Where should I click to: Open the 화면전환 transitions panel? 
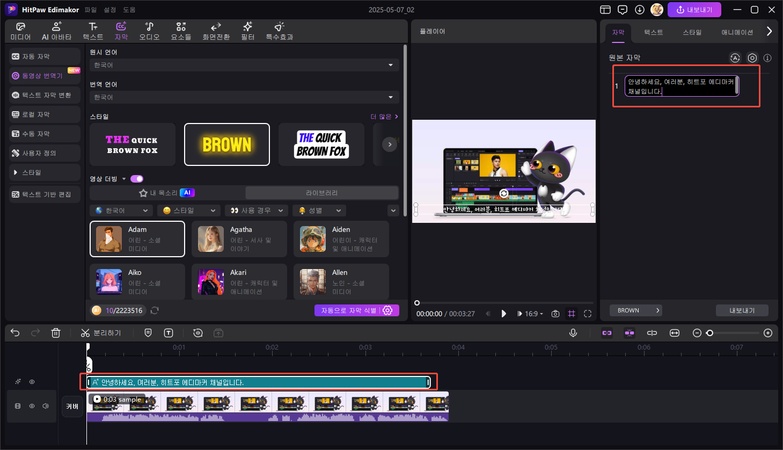click(215, 30)
